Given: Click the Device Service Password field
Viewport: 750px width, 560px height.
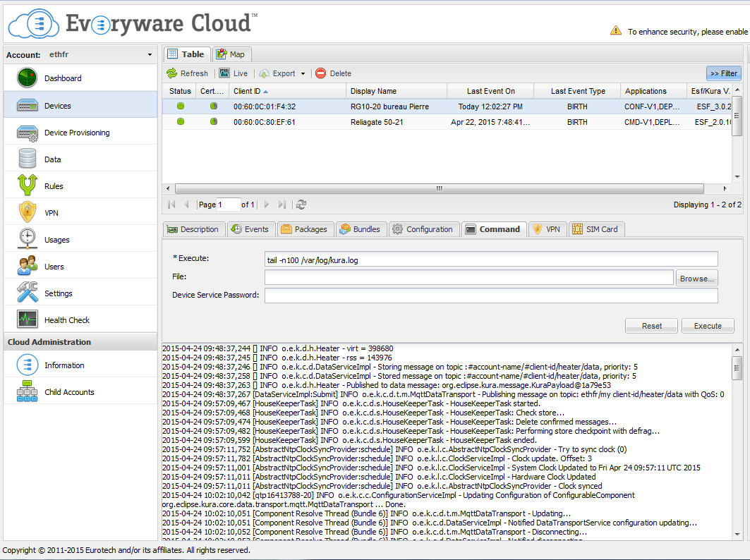Looking at the screenshot, I should click(x=490, y=296).
